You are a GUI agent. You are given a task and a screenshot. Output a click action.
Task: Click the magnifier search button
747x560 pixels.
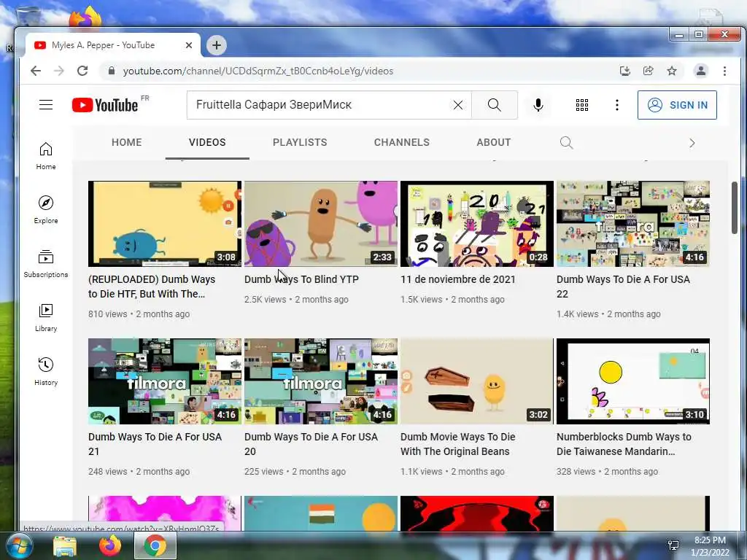(495, 105)
